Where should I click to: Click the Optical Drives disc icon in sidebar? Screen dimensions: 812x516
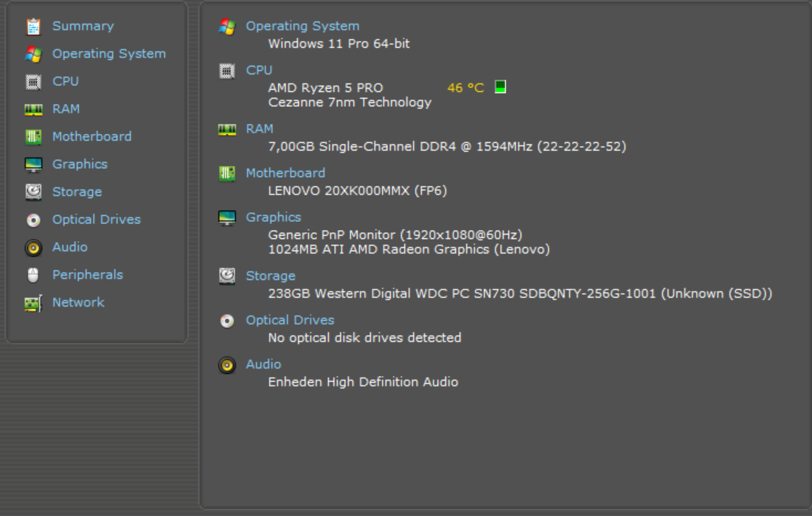(34, 220)
